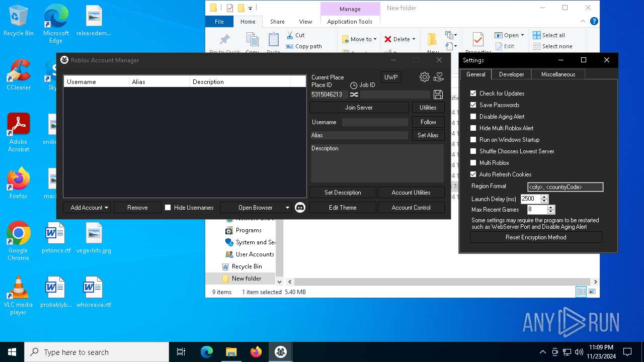Viewport: 644px width, 362px height.
Task: Click Edit Theme button
Action: click(x=343, y=208)
